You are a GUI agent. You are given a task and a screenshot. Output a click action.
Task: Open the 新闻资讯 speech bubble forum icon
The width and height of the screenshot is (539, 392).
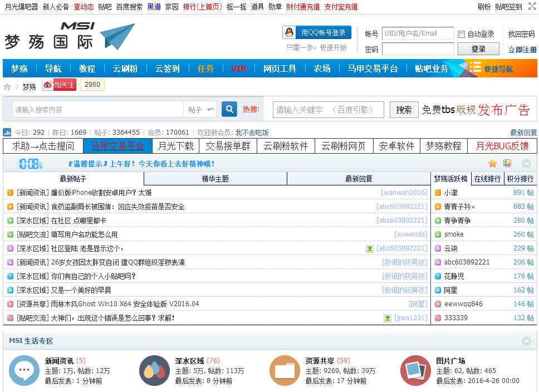point(24,371)
